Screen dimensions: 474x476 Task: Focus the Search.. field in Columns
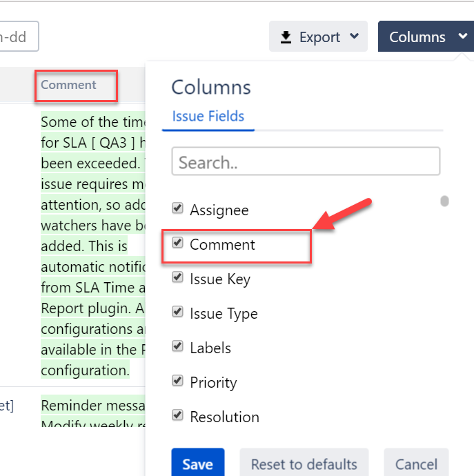tap(306, 161)
